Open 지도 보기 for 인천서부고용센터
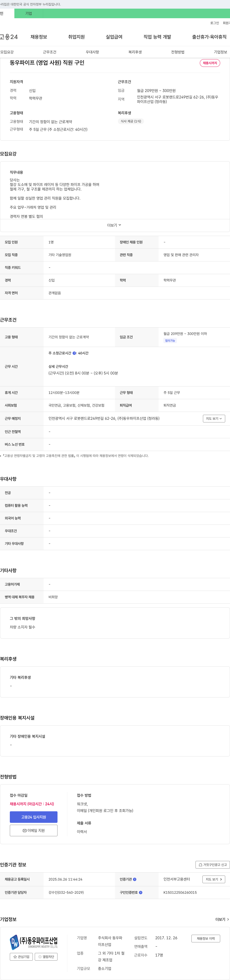 point(214,879)
